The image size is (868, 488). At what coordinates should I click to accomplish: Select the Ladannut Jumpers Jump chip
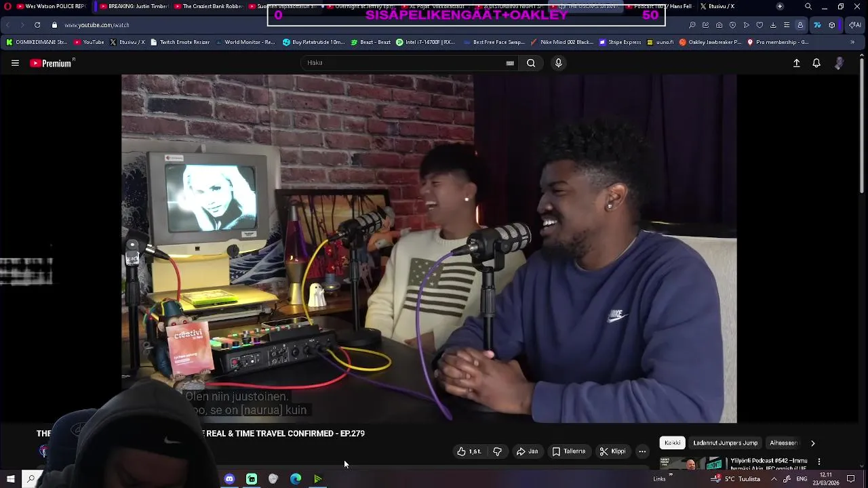(x=725, y=443)
